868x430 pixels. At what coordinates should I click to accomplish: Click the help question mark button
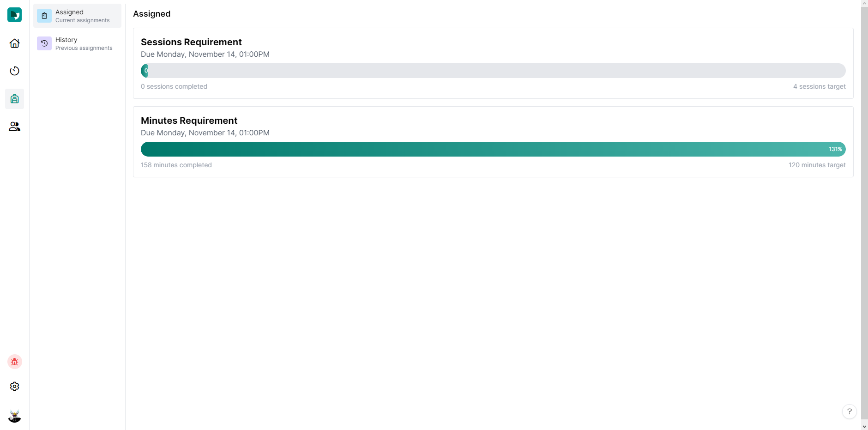[849, 412]
